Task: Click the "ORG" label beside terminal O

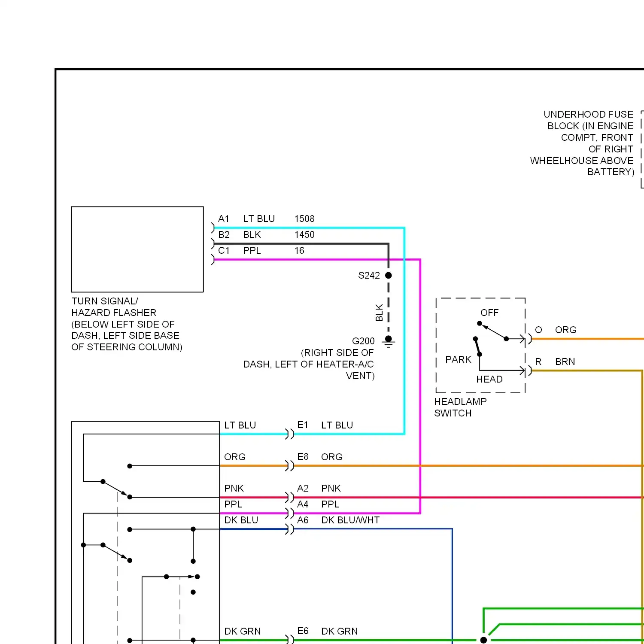Action: click(566, 330)
